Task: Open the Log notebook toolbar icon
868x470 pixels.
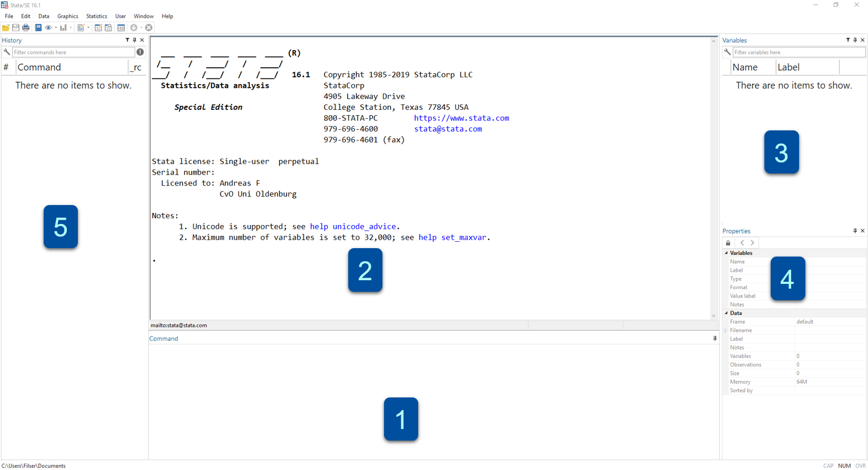Action: [x=38, y=27]
